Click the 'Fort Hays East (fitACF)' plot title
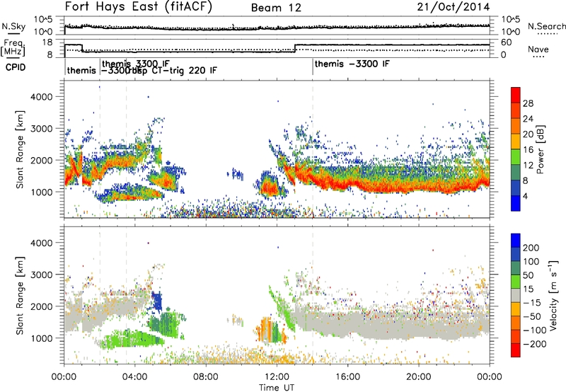This screenshot has width=566, height=392. click(x=139, y=6)
